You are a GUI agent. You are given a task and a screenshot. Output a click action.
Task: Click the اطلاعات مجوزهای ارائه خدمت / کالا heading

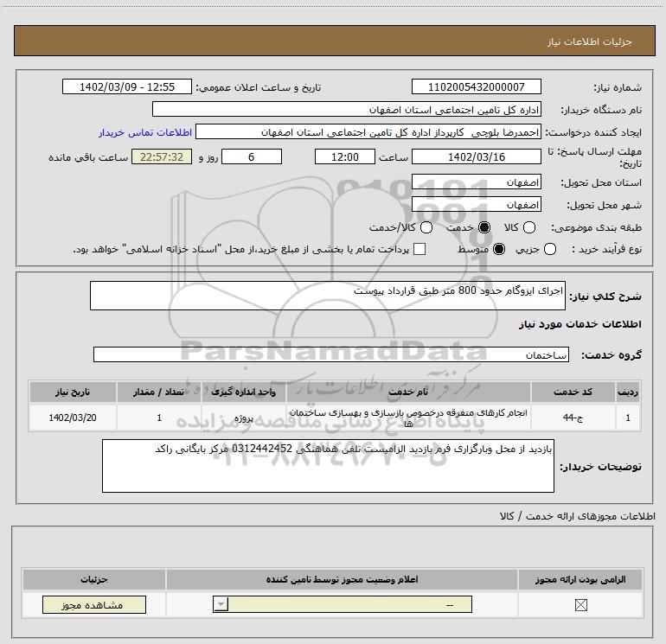click(577, 516)
